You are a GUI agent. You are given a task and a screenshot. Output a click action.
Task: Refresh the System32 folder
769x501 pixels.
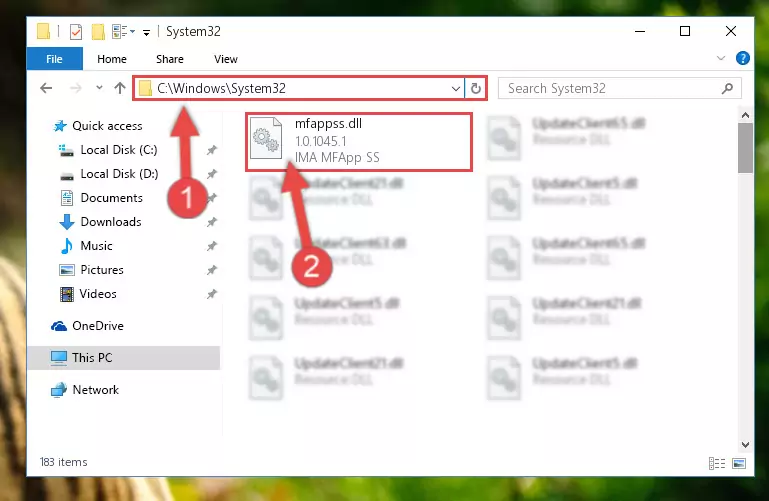pos(475,89)
